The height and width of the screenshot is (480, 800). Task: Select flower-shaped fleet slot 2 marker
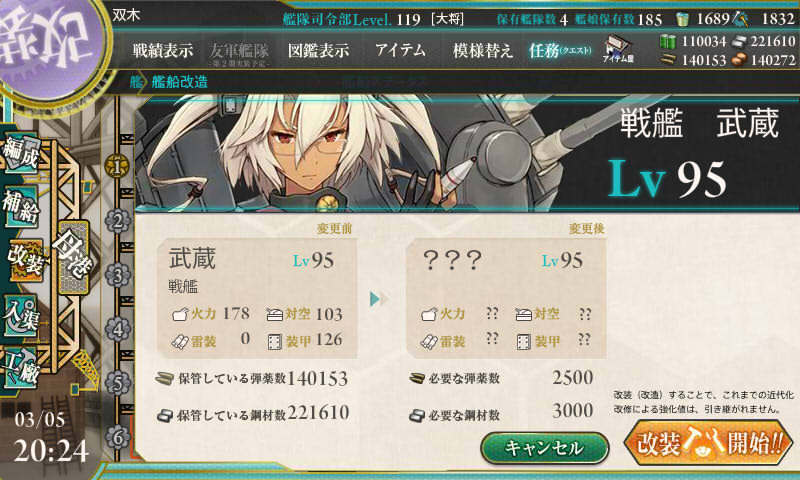(118, 221)
